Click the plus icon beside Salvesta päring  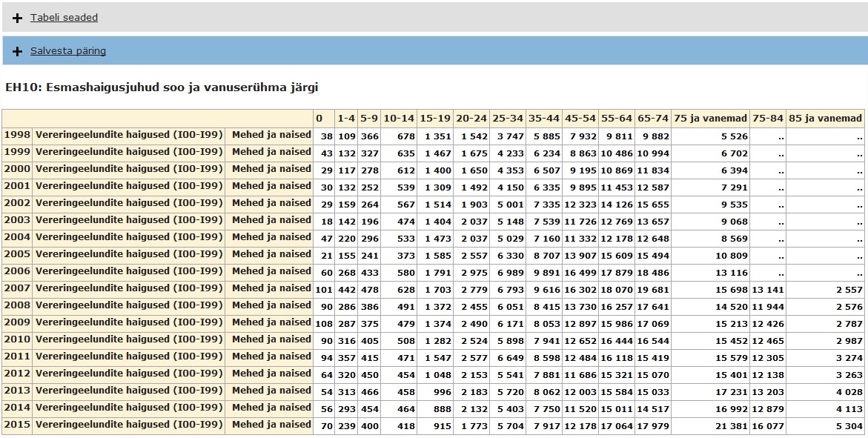click(x=18, y=51)
